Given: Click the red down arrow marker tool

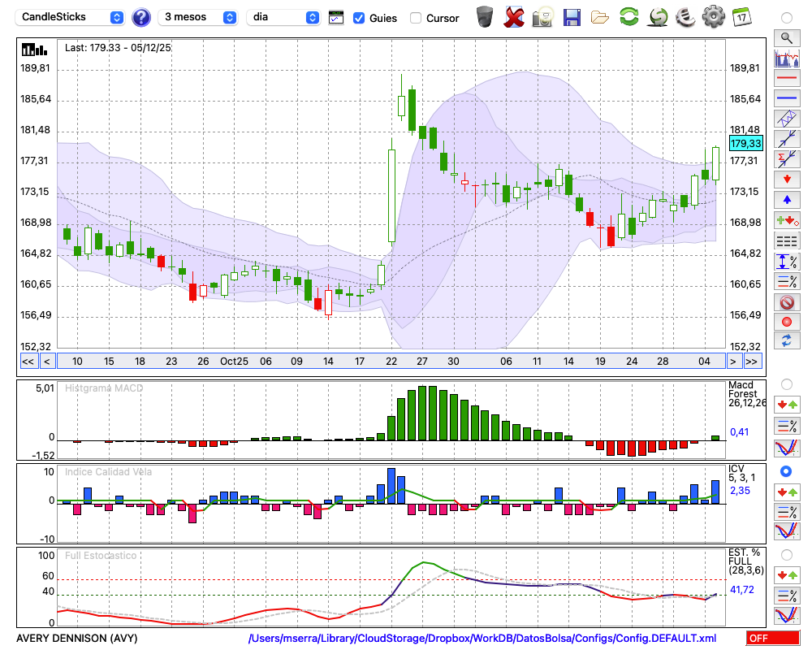Looking at the screenshot, I should [786, 179].
